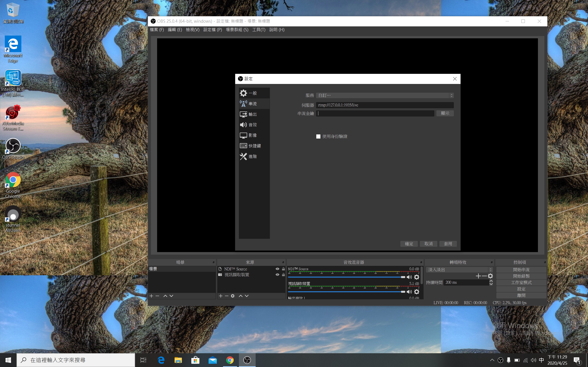Move the selected source up with arrow
This screenshot has height=367, width=588.
pos(240,296)
